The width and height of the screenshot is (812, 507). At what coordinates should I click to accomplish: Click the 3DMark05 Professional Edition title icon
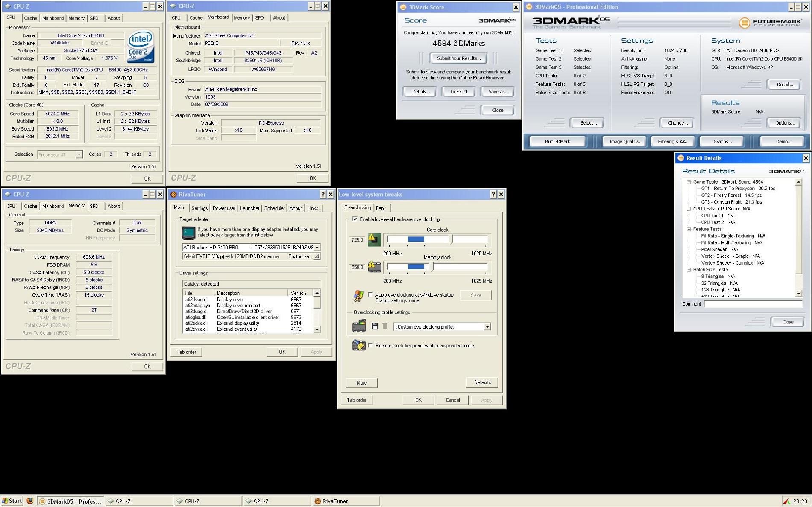(x=529, y=7)
